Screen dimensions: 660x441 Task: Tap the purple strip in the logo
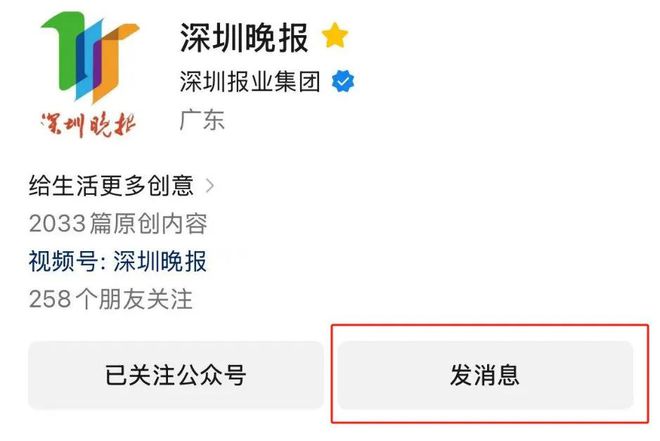(97, 63)
